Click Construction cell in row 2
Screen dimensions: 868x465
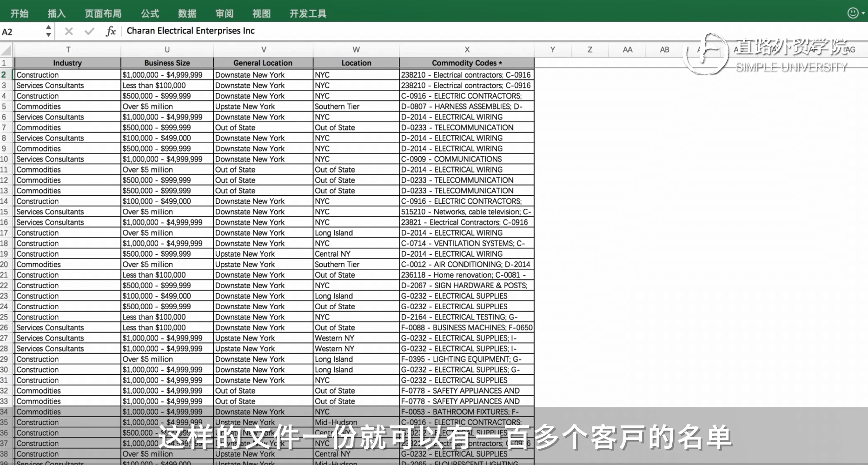pos(68,75)
